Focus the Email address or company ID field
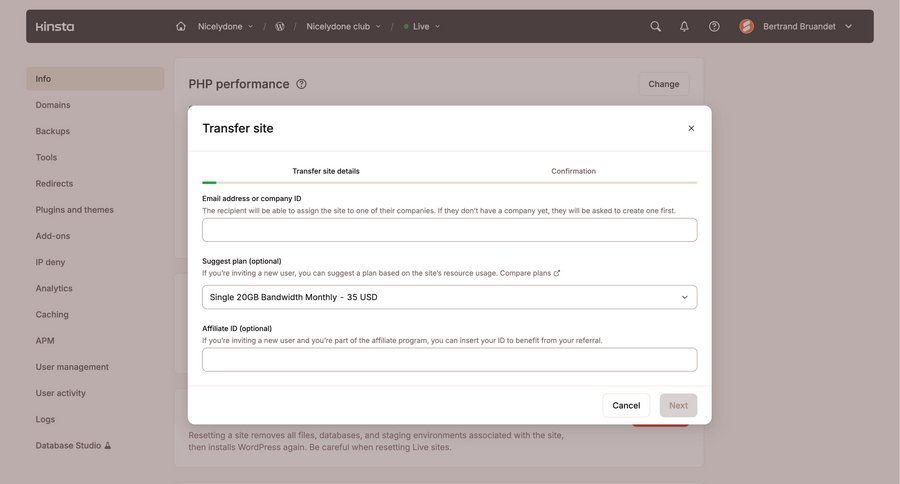This screenshot has width=900, height=484. pos(449,230)
